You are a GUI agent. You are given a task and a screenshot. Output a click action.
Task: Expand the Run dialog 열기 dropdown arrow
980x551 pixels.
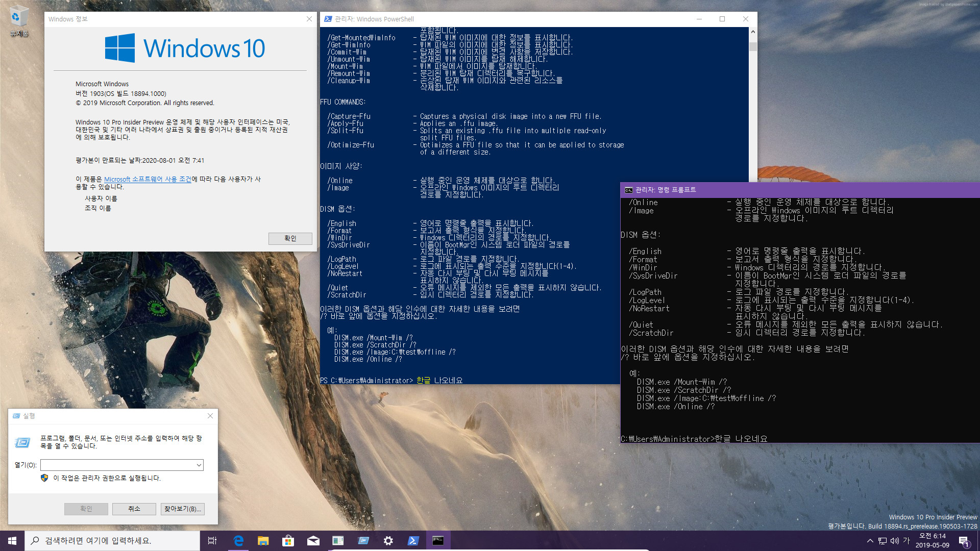point(199,465)
